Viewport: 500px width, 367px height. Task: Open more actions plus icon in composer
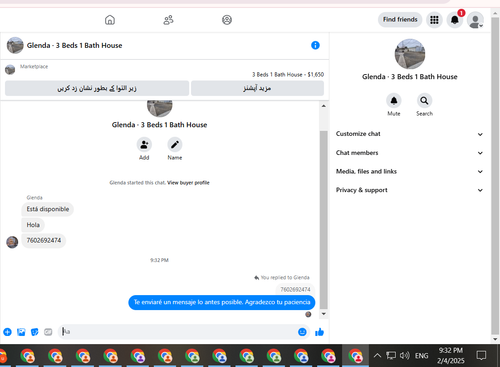click(x=7, y=332)
